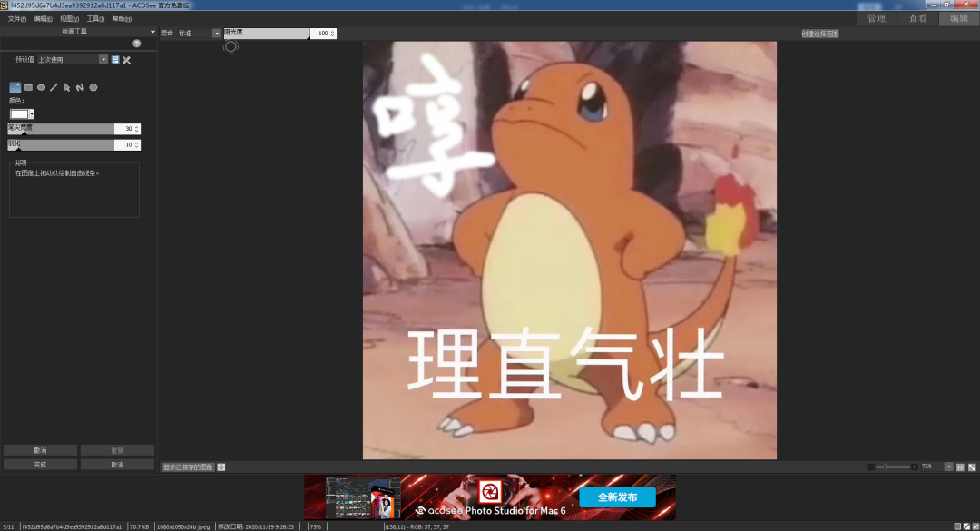Open the color swatch dropdown arrow
The image size is (980, 531).
pos(31,113)
